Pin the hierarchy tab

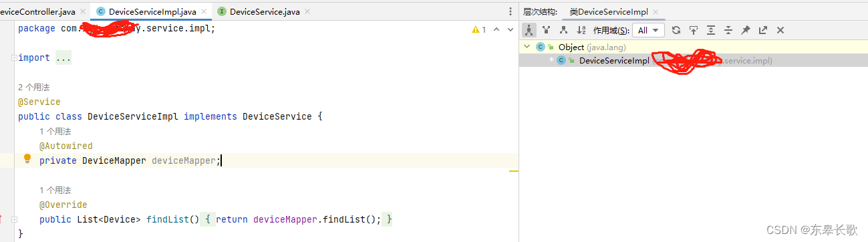(746, 30)
